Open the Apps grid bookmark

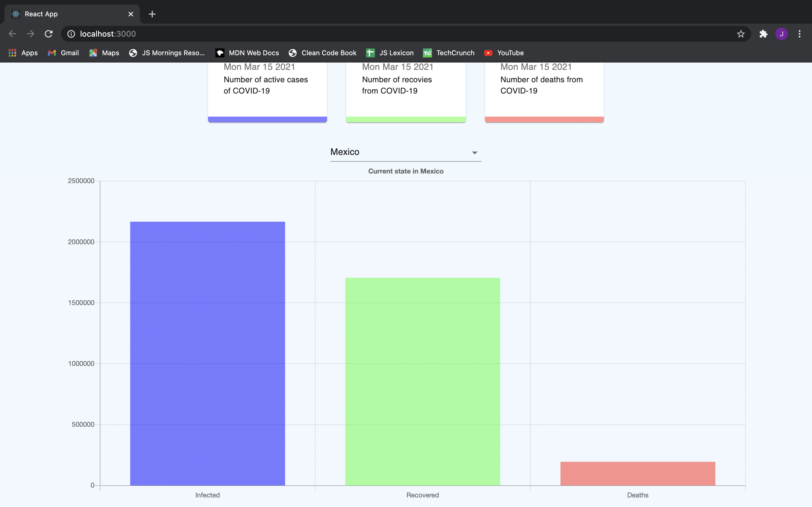[x=23, y=53]
